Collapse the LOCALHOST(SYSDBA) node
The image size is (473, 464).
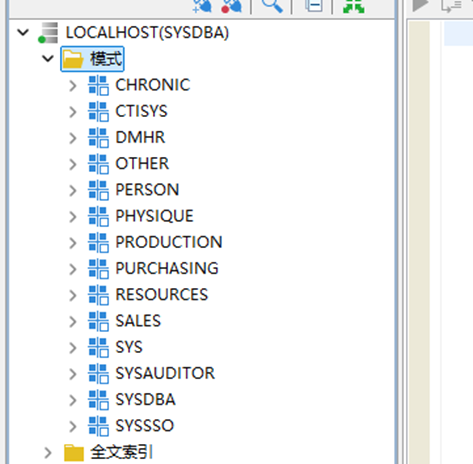click(x=23, y=33)
